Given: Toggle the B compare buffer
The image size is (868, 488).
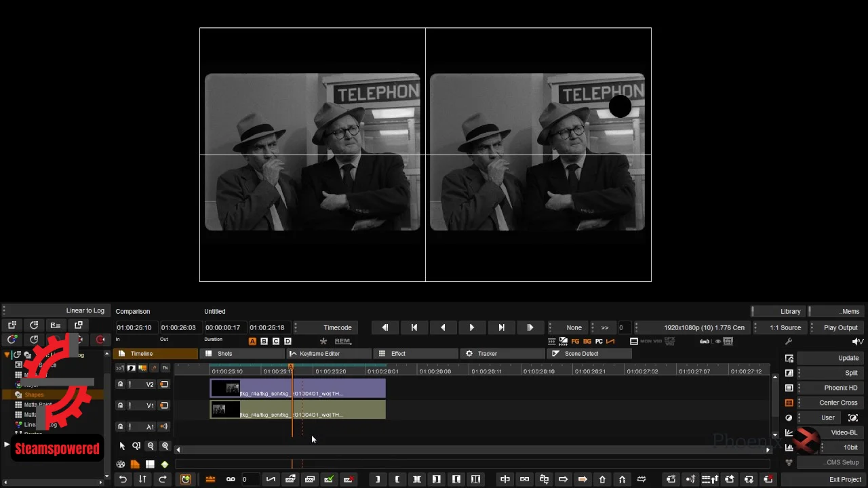Looking at the screenshot, I should [x=264, y=341].
